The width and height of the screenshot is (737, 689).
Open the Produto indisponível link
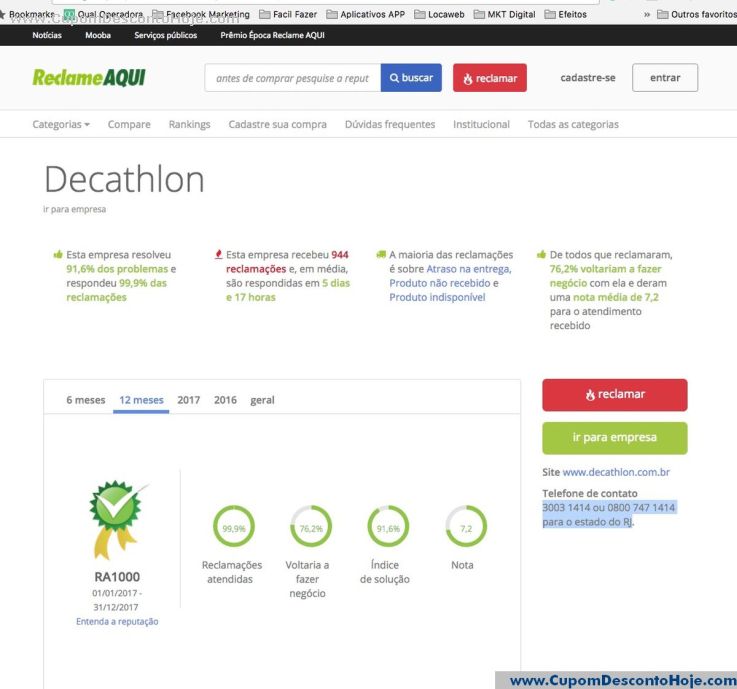[x=437, y=297]
